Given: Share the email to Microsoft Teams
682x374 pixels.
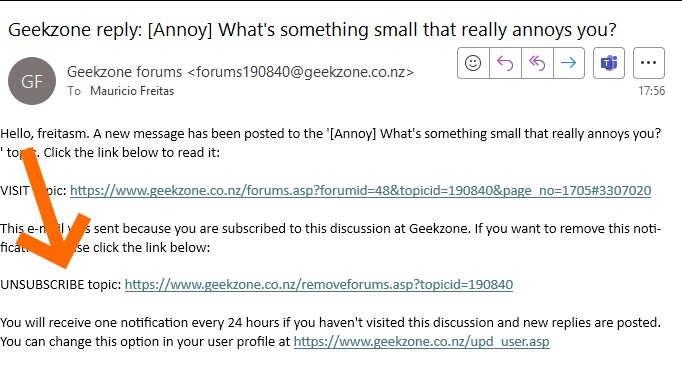Looking at the screenshot, I should (x=609, y=63).
